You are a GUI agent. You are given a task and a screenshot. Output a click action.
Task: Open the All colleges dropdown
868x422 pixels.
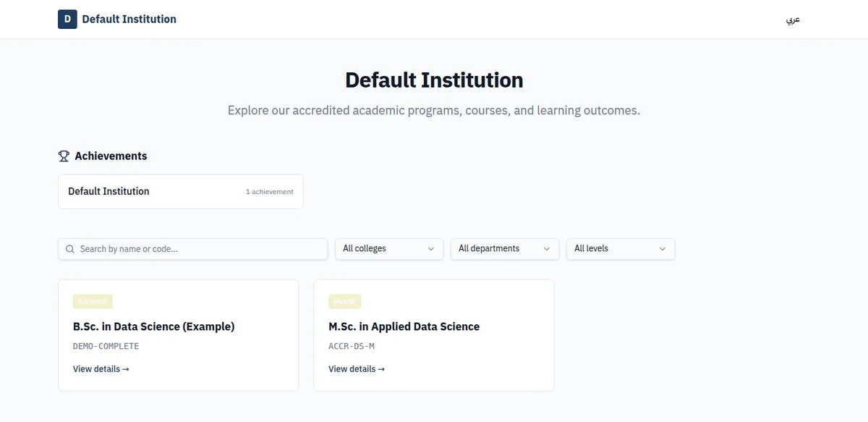click(x=389, y=249)
